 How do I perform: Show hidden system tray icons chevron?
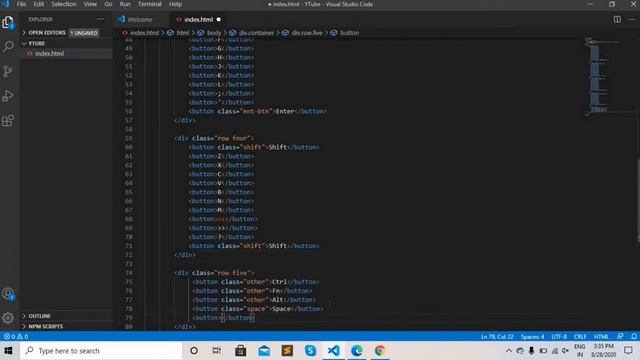(x=509, y=351)
